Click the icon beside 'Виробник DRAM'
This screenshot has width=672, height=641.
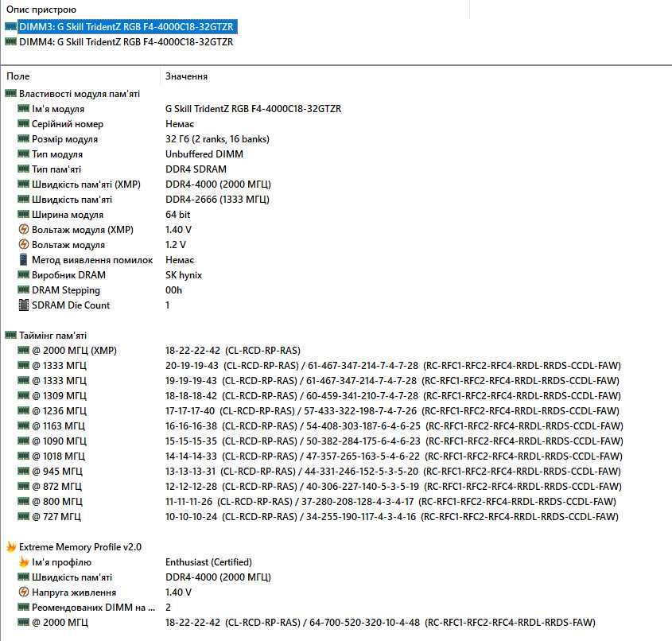pyautogui.click(x=24, y=274)
